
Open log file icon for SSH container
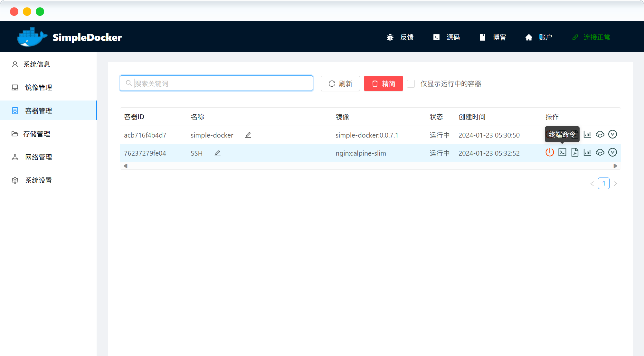pos(575,152)
